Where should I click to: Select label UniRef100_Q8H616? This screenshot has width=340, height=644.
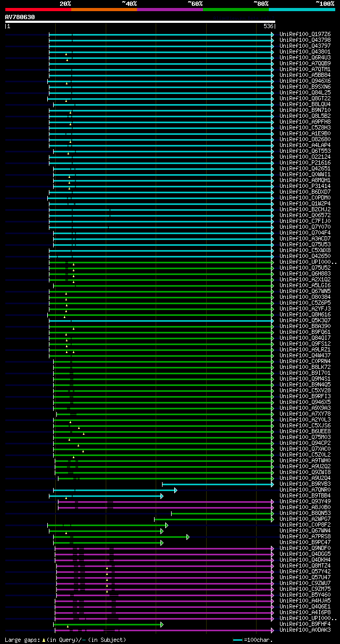[305, 314]
